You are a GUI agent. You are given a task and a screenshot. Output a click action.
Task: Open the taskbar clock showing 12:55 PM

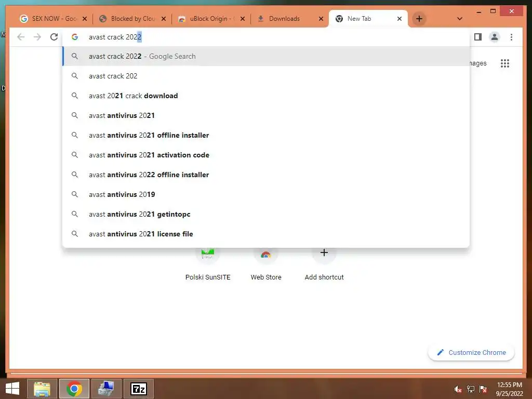[x=509, y=389]
